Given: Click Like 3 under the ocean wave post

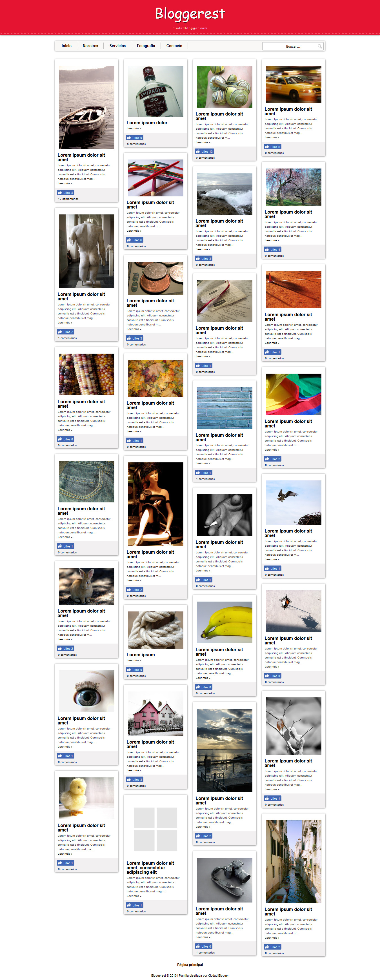Looking at the screenshot, I should point(203,258).
